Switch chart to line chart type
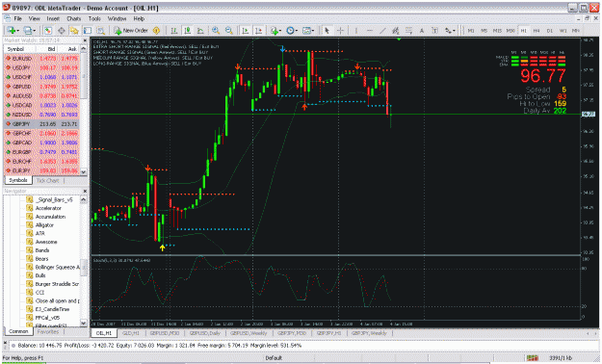602x364 pixels. click(200, 31)
